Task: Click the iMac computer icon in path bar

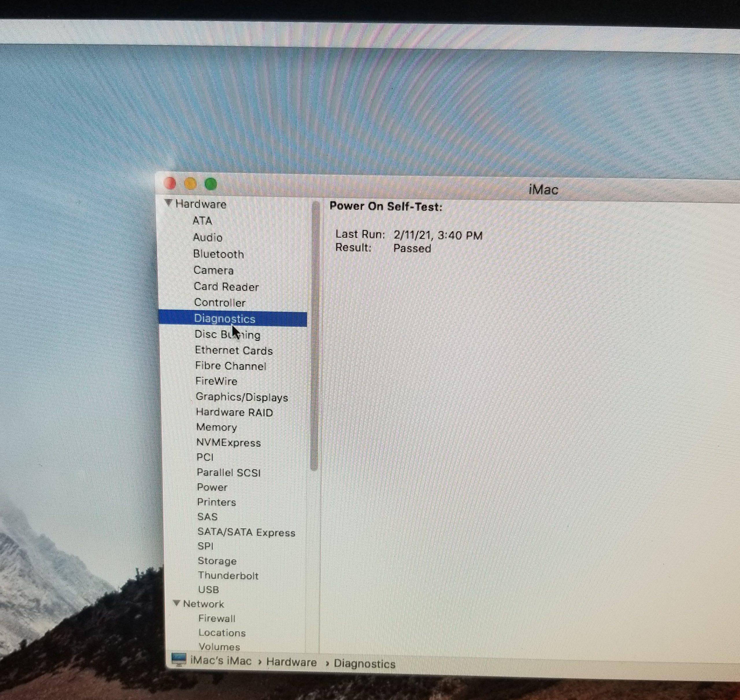Action: coord(178,659)
